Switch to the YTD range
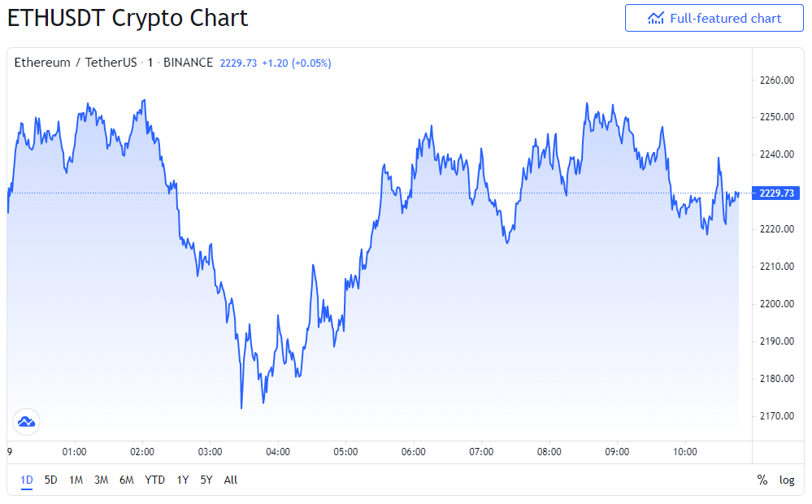This screenshot has height=504, width=812. (x=154, y=480)
